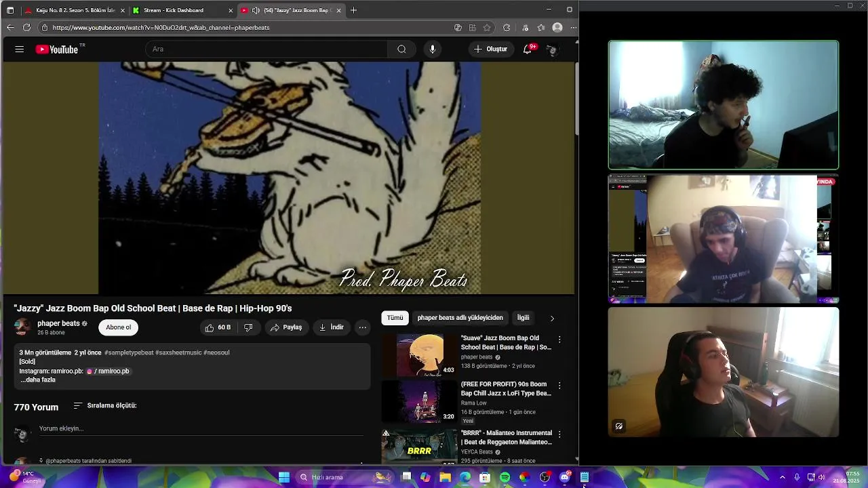Open options for "BRRR" Malianteo video

pyautogui.click(x=559, y=434)
